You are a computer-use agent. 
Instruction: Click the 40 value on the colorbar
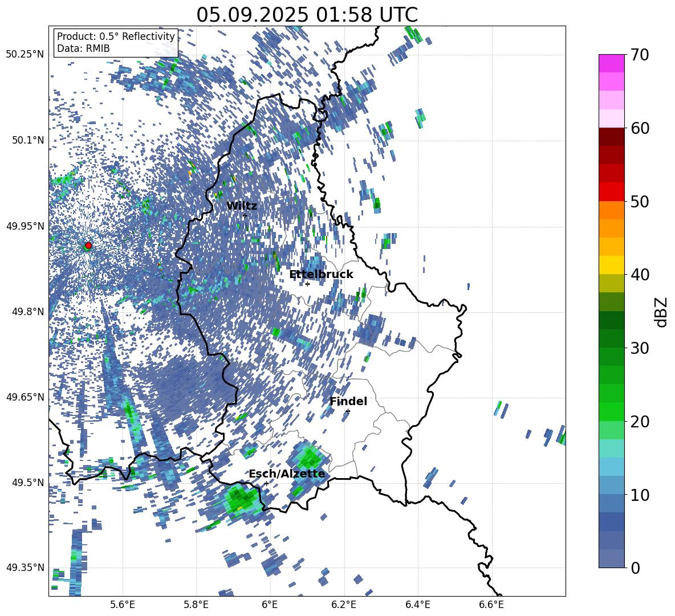(640, 275)
